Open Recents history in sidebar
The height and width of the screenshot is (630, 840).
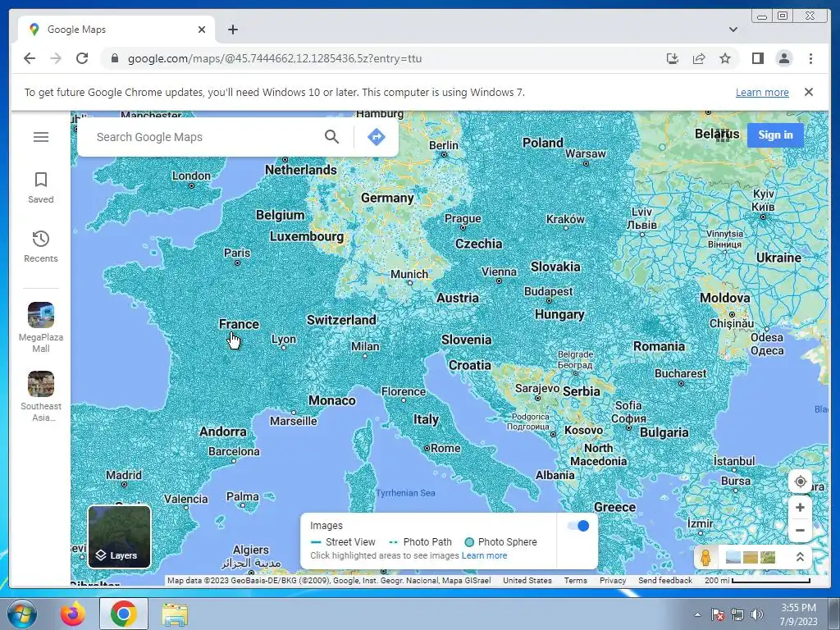(x=41, y=246)
